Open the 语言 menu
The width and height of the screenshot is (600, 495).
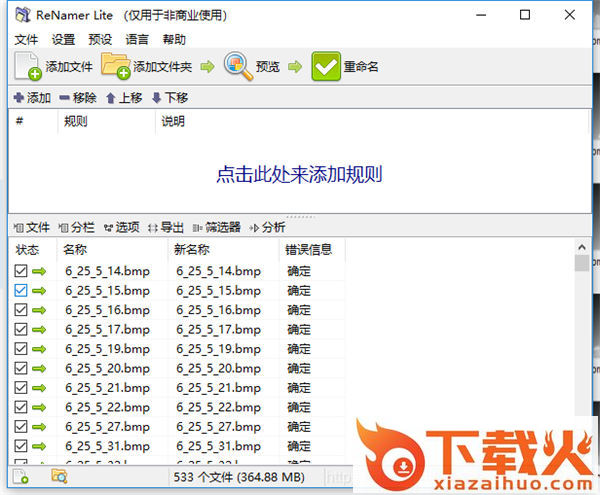coord(137,39)
